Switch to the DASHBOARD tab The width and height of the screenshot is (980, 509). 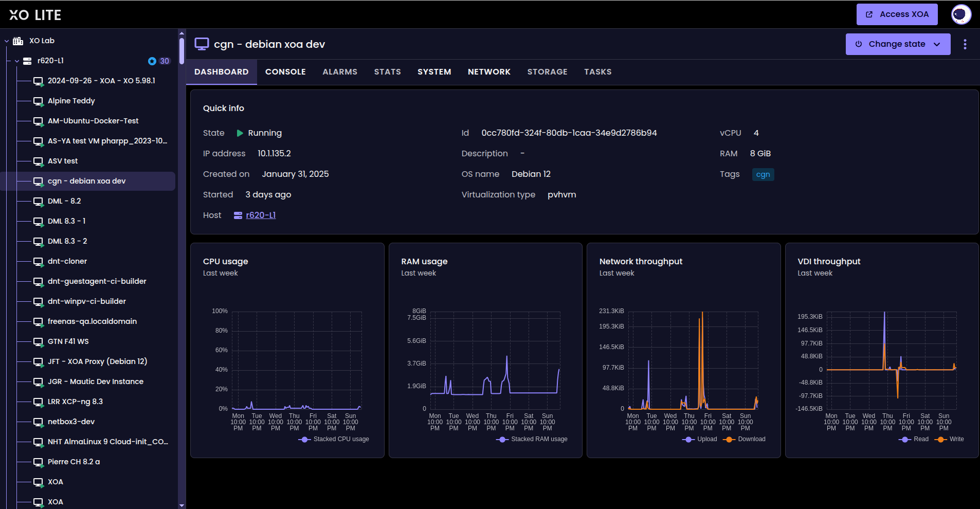[x=222, y=72]
